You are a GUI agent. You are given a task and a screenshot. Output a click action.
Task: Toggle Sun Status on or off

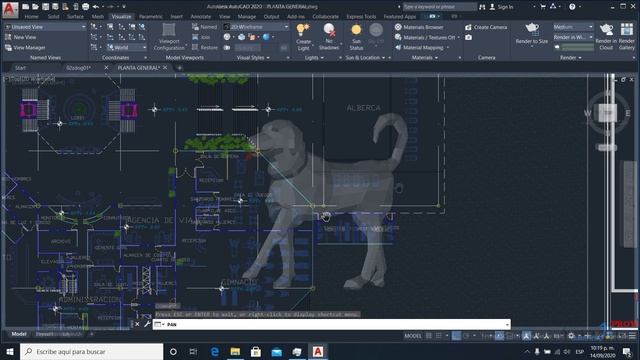(356, 36)
